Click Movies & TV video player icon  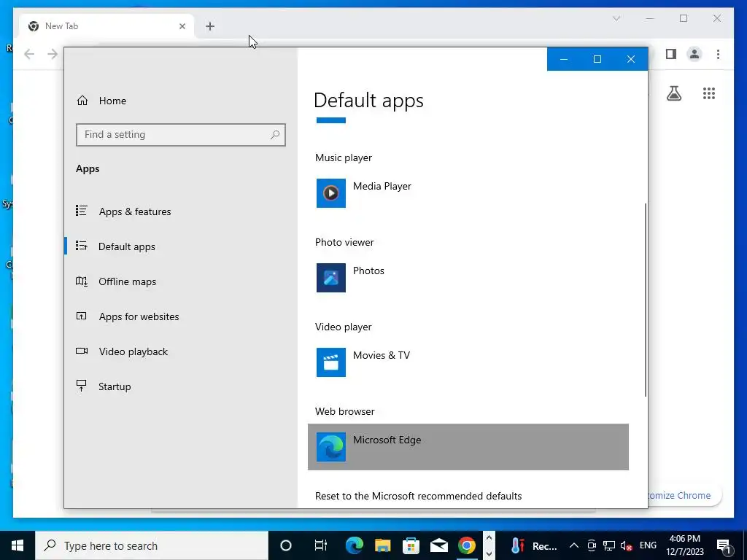click(331, 362)
